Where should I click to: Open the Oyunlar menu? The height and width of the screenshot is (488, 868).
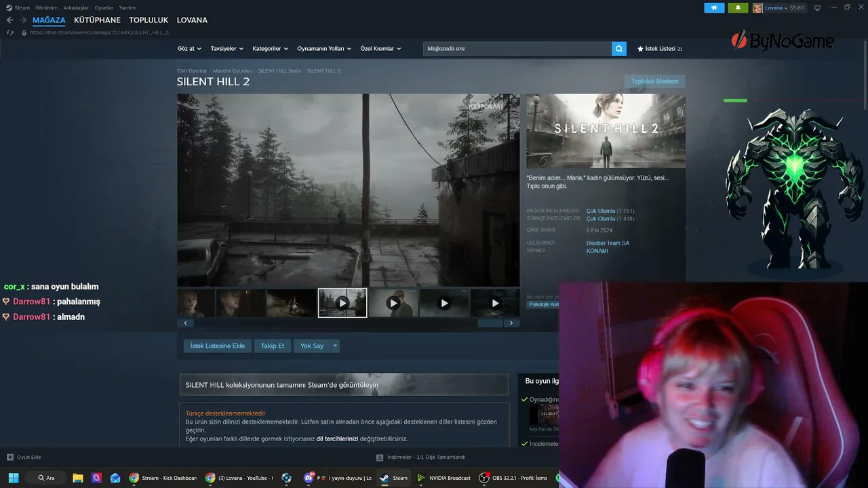pyautogui.click(x=104, y=7)
